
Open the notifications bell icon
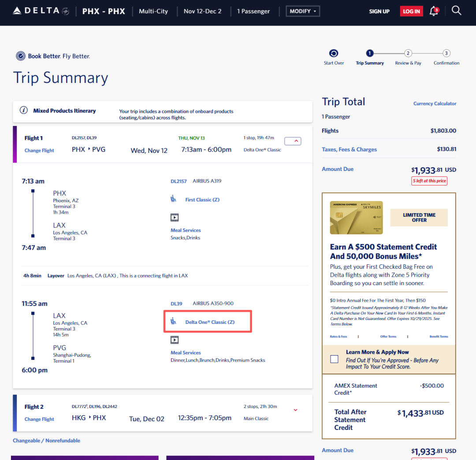434,11
